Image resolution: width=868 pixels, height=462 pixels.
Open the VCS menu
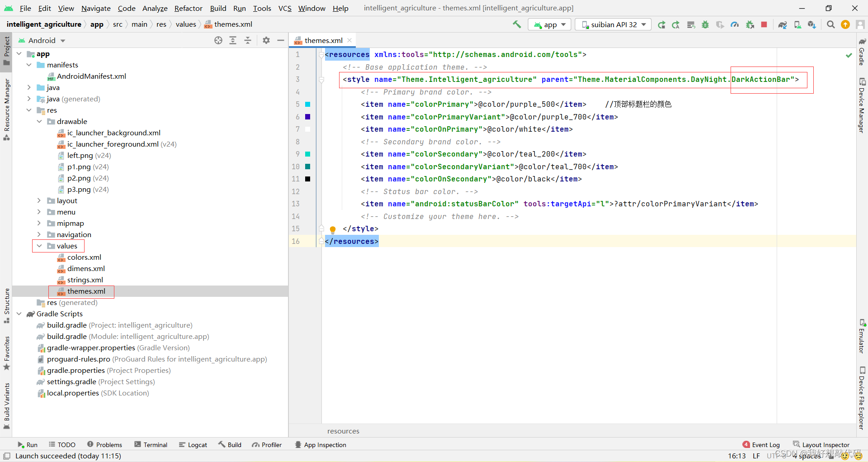tap(285, 8)
